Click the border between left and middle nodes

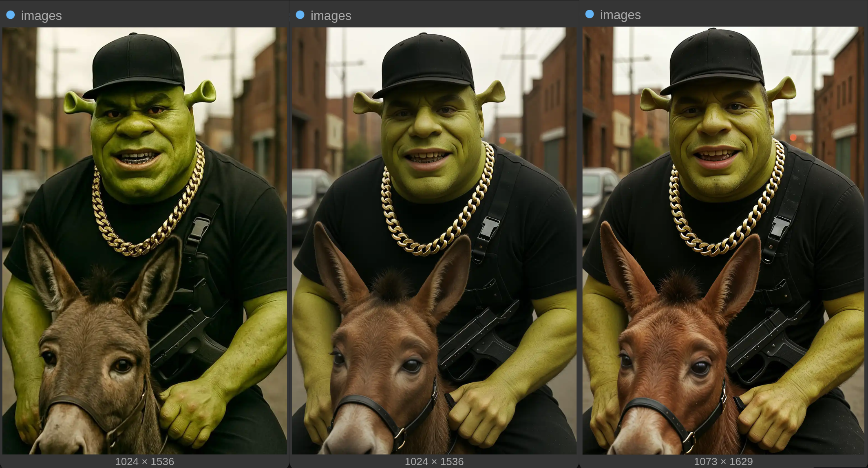[x=289, y=241]
